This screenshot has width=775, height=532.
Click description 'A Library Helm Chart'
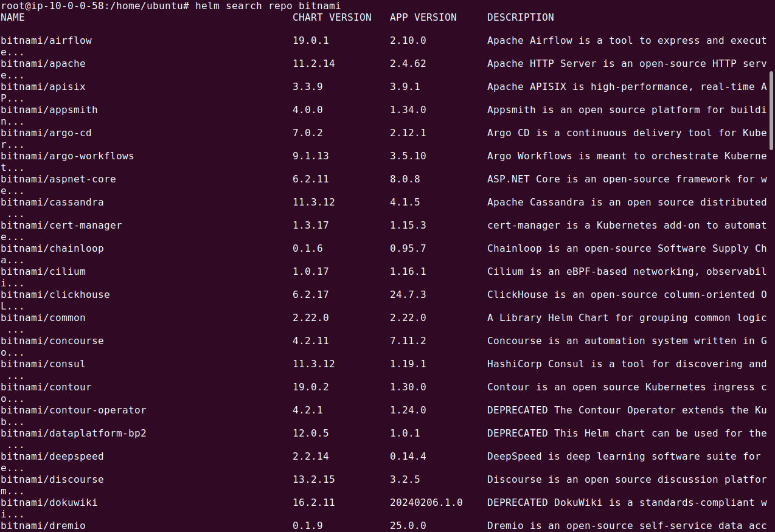pyautogui.click(x=548, y=318)
